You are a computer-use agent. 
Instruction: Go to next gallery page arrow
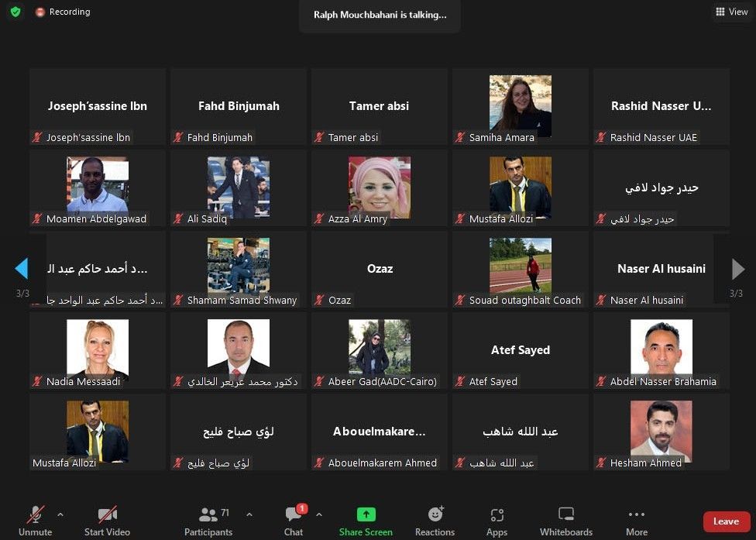(737, 269)
